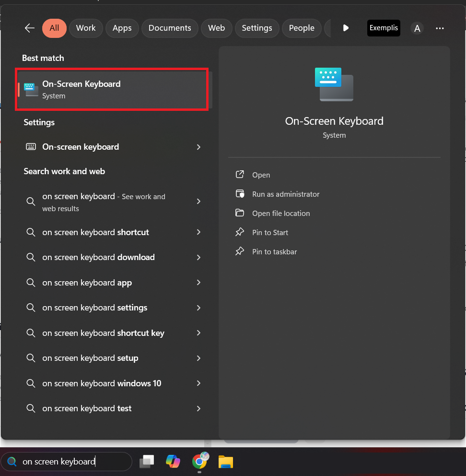Click search icon beside 'on screen keyboard setup'
Screen dimensions: 466x476
click(31, 358)
